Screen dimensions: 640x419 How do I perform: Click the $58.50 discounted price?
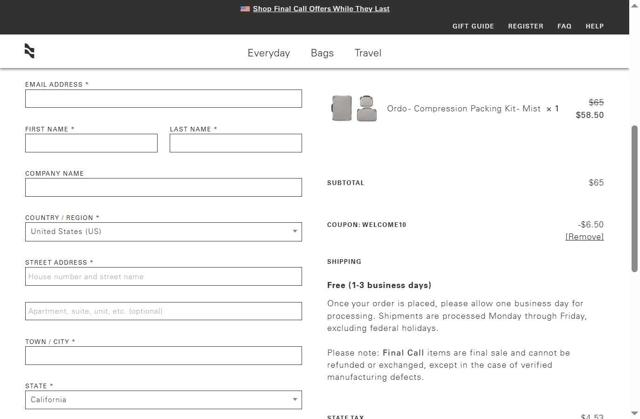point(589,115)
